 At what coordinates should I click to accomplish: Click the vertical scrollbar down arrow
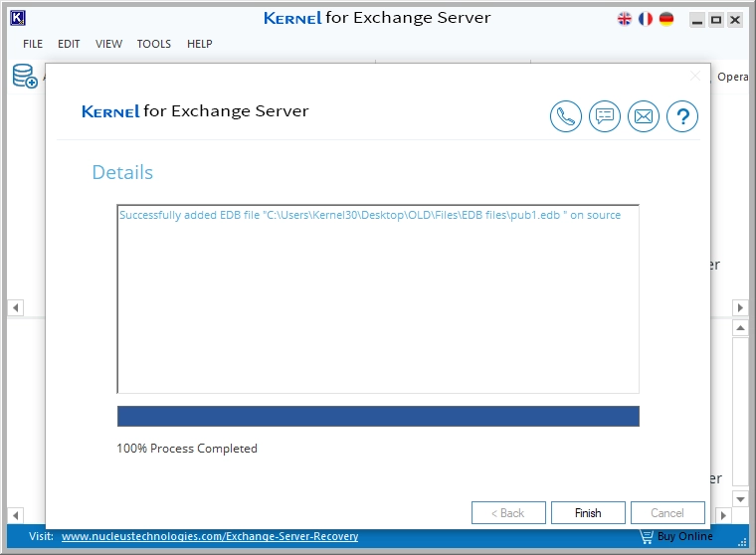point(740,498)
